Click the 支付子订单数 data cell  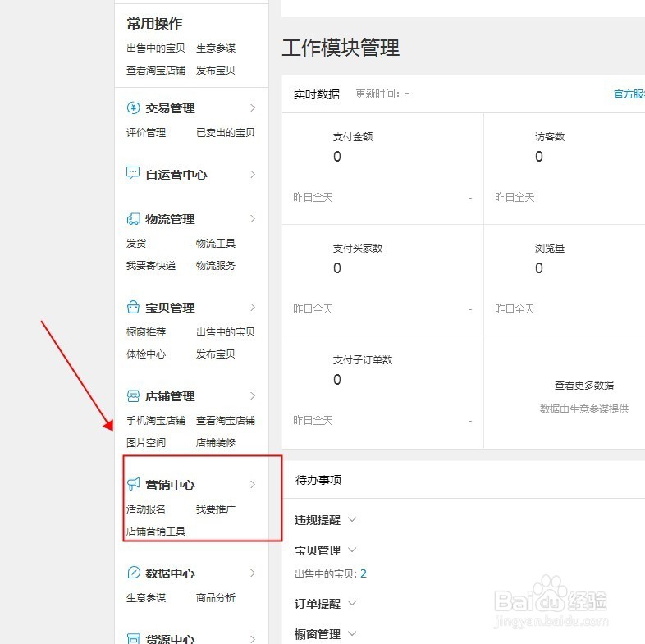pyautogui.click(x=382, y=392)
